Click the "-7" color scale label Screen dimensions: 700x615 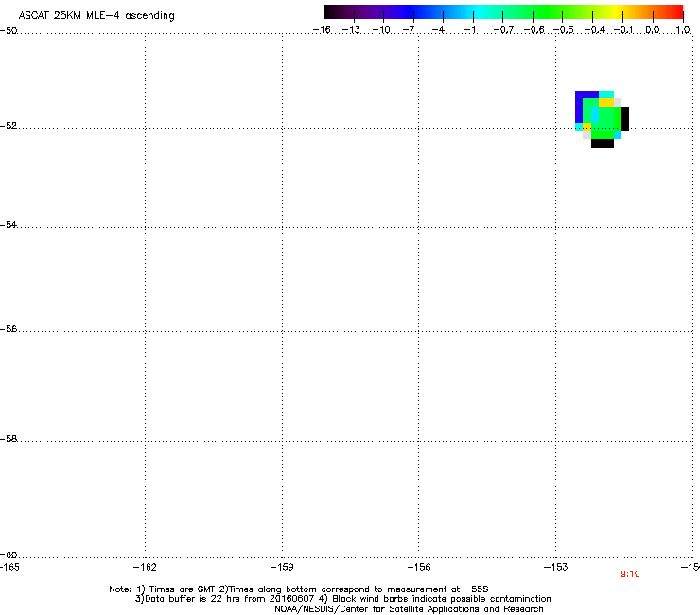click(x=409, y=30)
